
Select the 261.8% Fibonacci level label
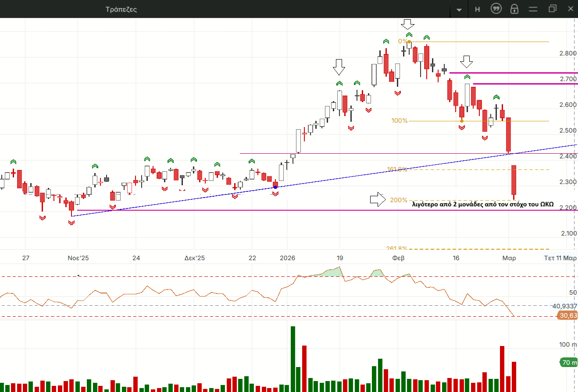click(x=397, y=248)
